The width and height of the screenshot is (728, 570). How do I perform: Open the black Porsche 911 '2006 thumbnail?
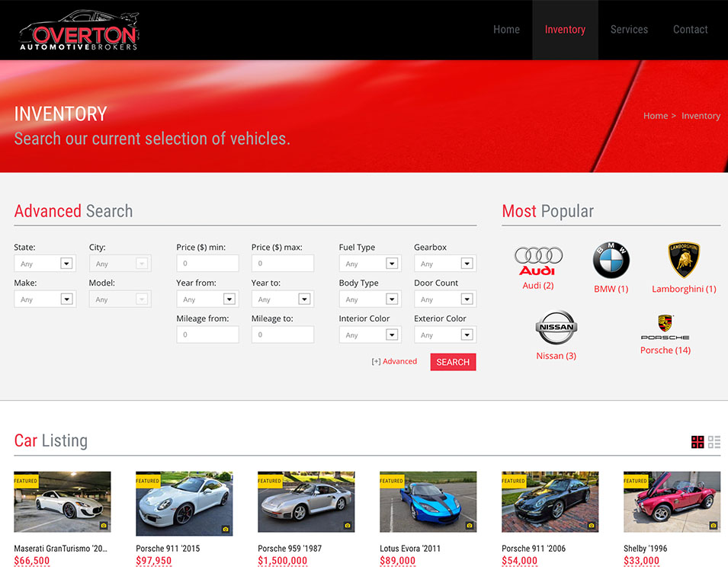point(550,501)
